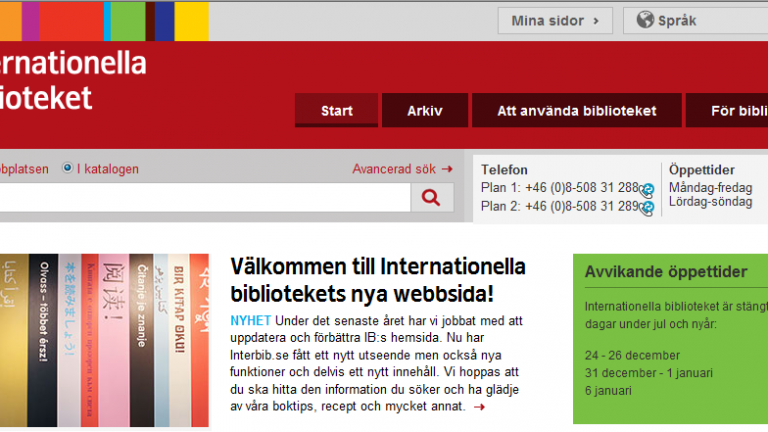Viewport: 768px width, 432px height.
Task: Click the call icon after Plan 1 number
Action: (647, 190)
